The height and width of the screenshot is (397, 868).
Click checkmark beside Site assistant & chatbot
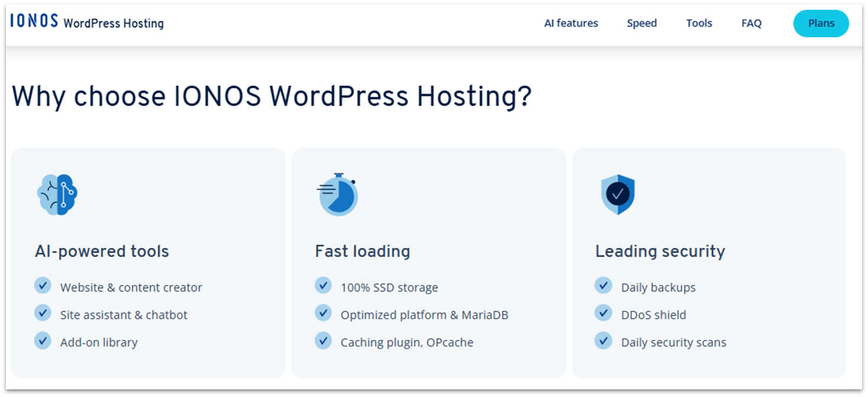[x=43, y=313]
